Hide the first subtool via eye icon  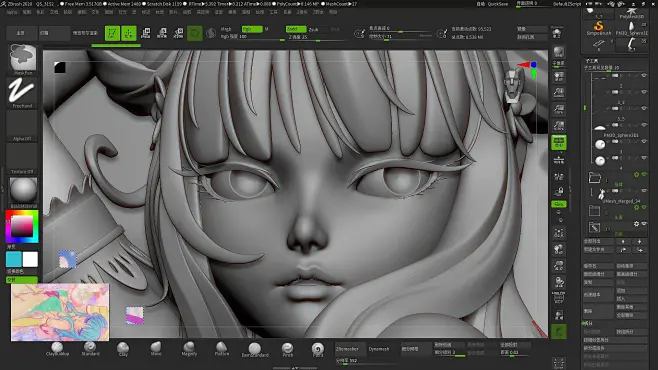[x=644, y=76]
